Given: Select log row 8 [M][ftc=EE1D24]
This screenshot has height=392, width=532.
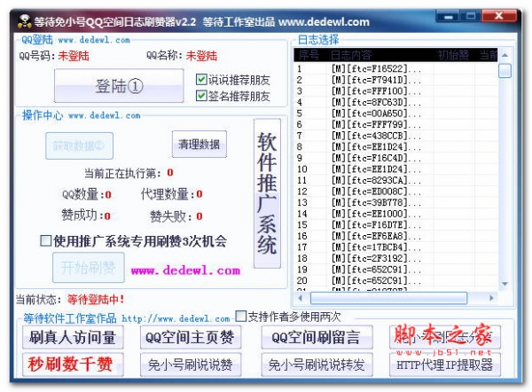Looking at the screenshot, I should click(x=395, y=146).
